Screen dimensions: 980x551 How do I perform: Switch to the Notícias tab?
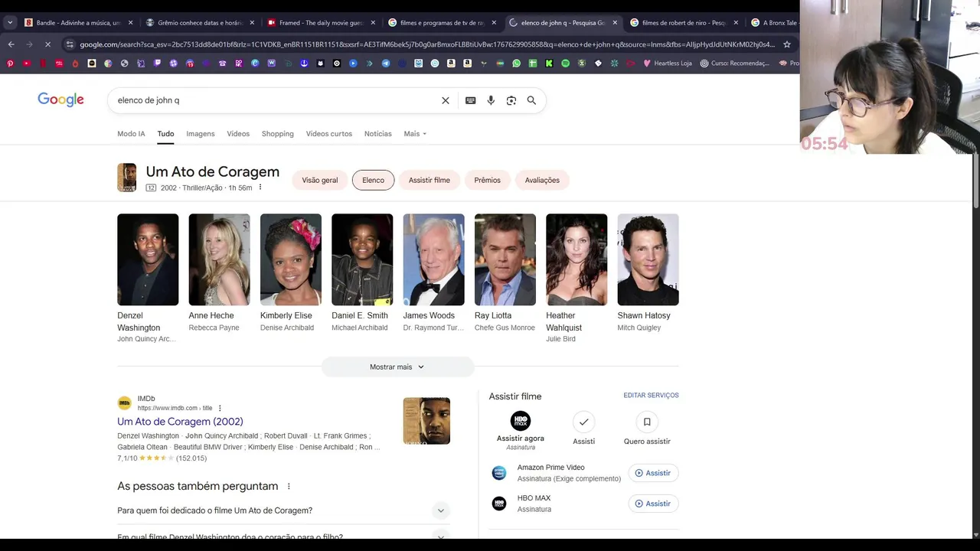click(378, 134)
